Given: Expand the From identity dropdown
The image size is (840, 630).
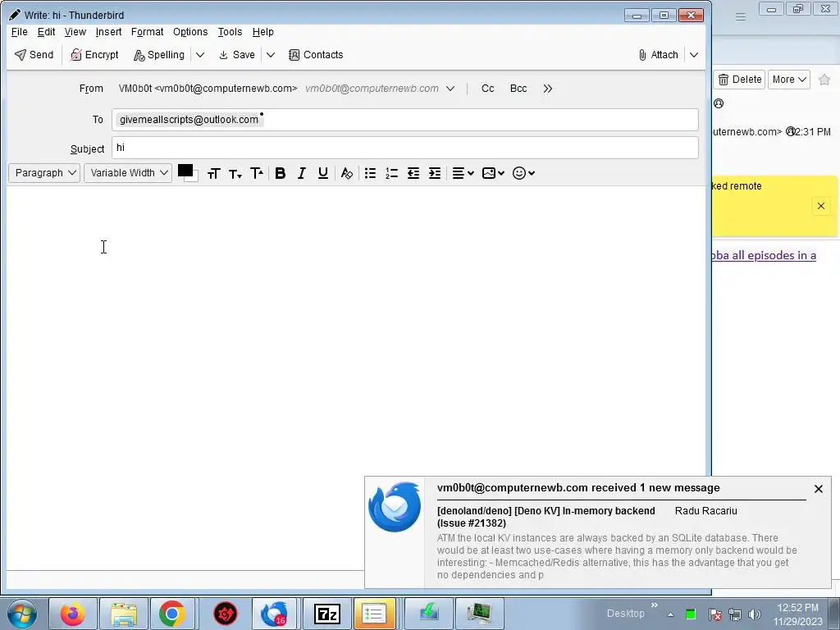Looking at the screenshot, I should click(450, 89).
